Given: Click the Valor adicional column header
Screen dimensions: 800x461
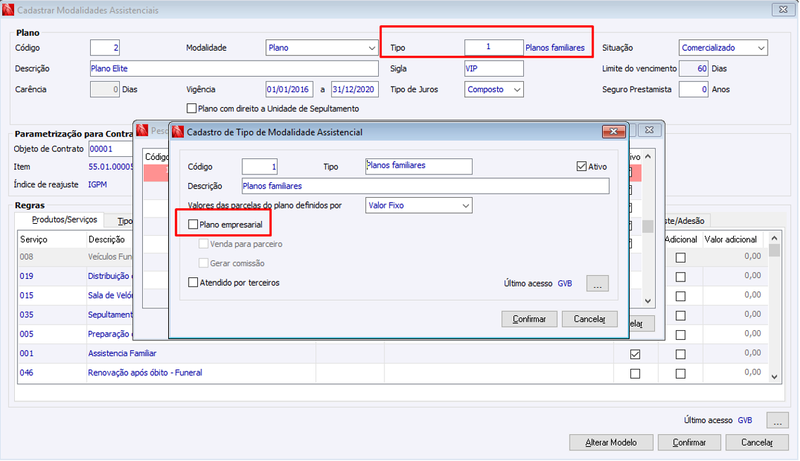Looking at the screenshot, I should (731, 239).
